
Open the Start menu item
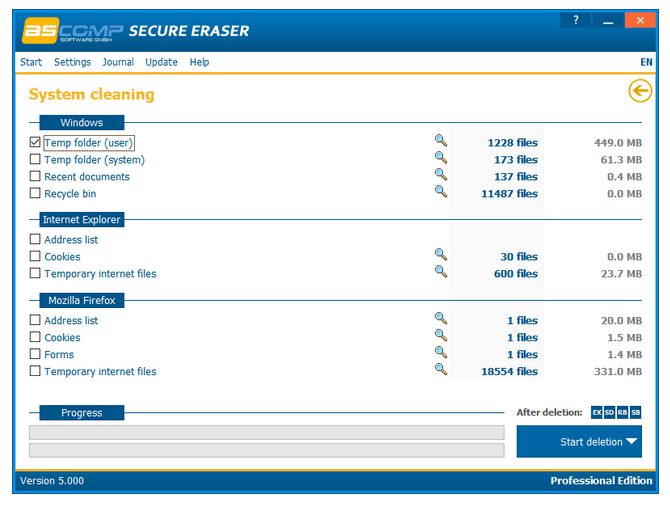[x=31, y=62]
